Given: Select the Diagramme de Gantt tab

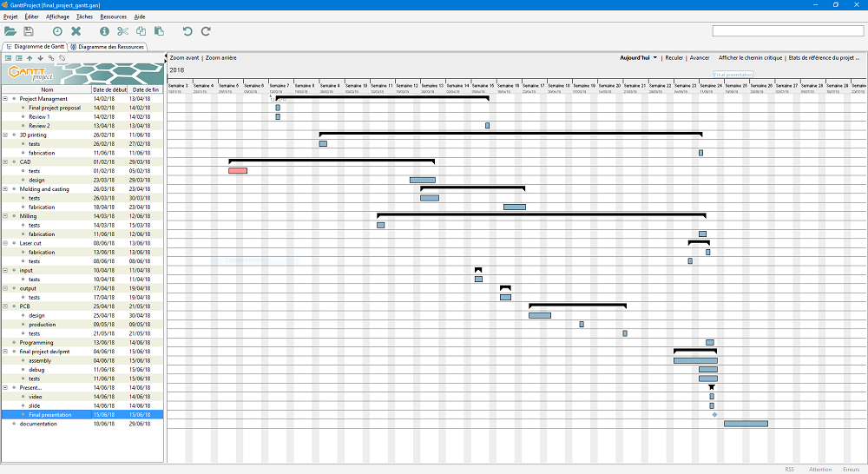Looking at the screenshot, I should (x=35, y=47).
